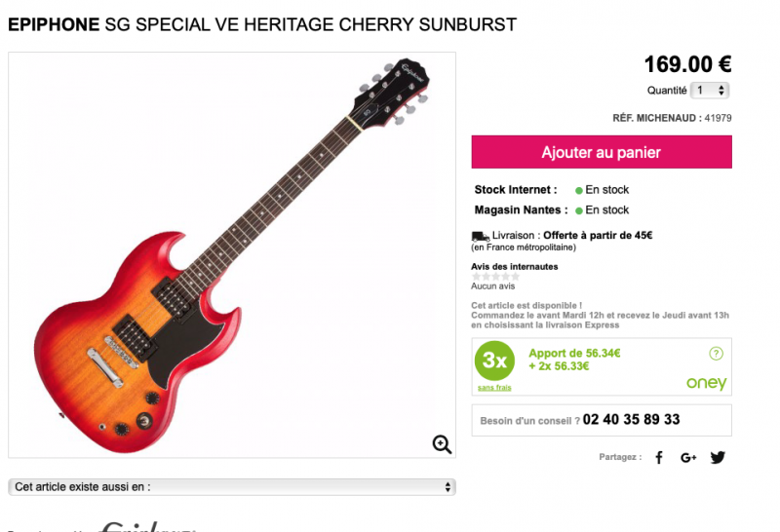Click the star rating under Avis des internautes
Image resolution: width=780 pixels, height=532 pixels.
[x=495, y=277]
